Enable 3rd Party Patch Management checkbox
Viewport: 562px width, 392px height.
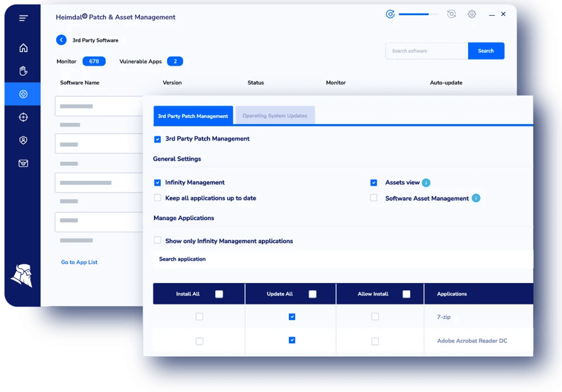158,138
